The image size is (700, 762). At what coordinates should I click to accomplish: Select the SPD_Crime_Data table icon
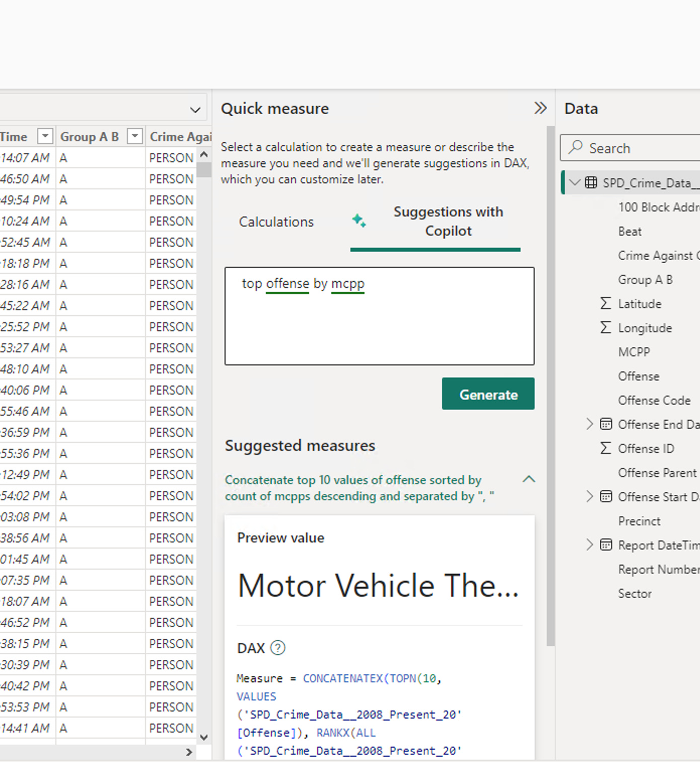pyautogui.click(x=591, y=183)
